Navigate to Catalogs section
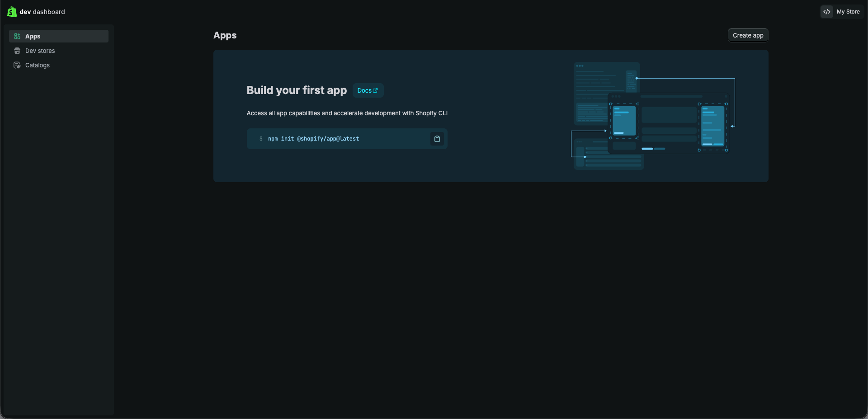 tap(37, 65)
